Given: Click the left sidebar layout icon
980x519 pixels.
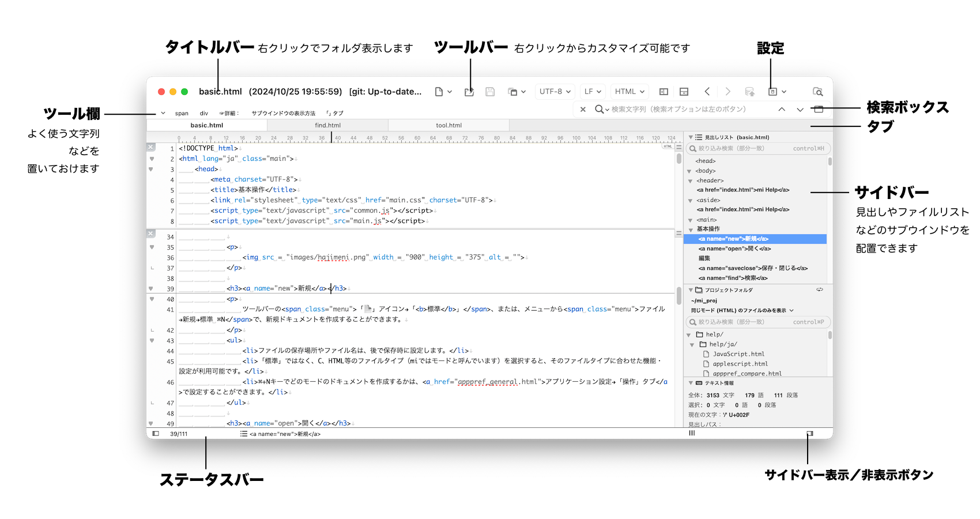Looking at the screenshot, I should 664,92.
